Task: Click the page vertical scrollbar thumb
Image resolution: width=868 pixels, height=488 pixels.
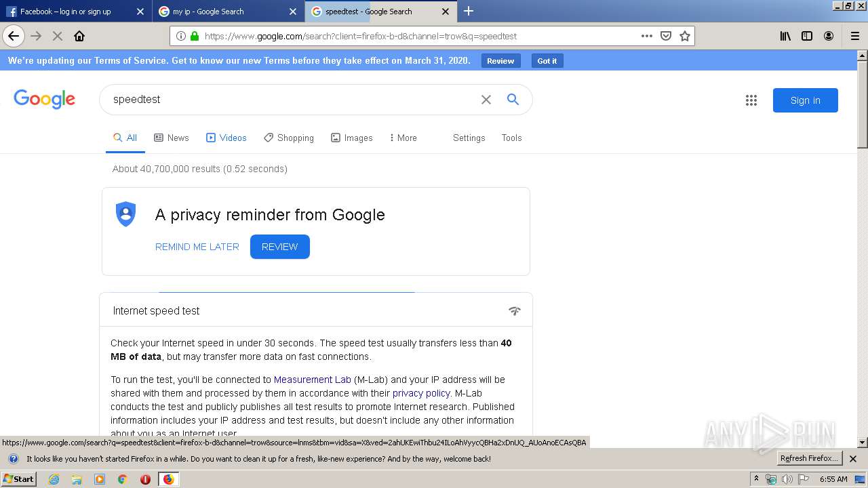Action: pyautogui.click(x=863, y=104)
